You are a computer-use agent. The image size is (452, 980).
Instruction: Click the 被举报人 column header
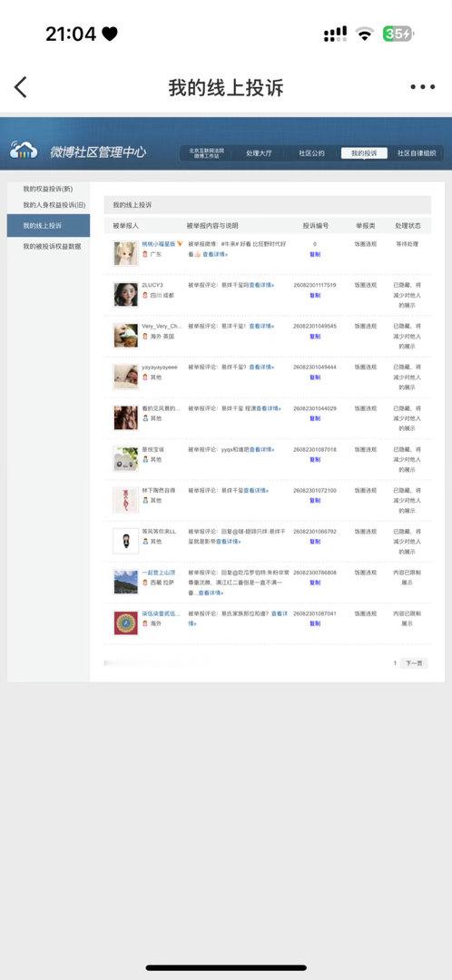125,225
